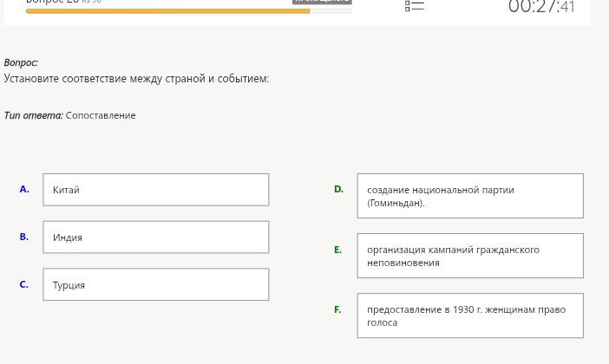Select the Китай matching box
The image size is (609, 364).
point(156,190)
